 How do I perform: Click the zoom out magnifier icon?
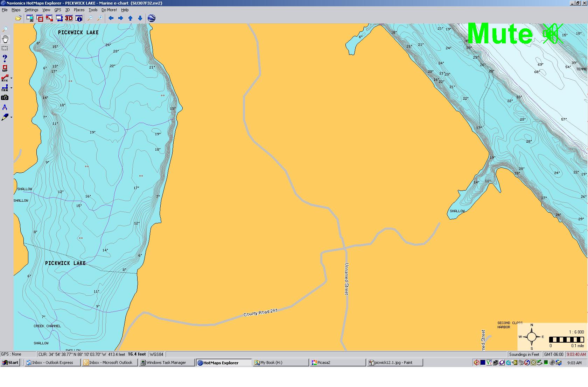[x=90, y=18]
